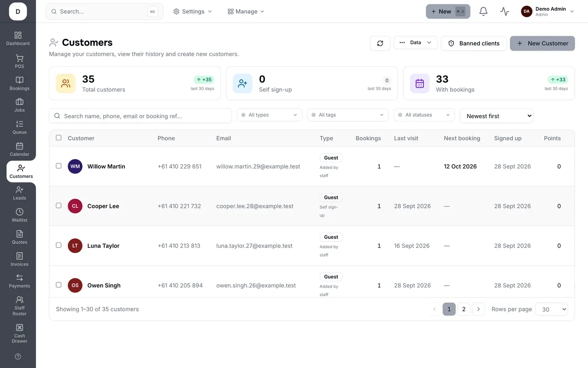Click the next page arrow
588x368 pixels.
[x=479, y=309]
